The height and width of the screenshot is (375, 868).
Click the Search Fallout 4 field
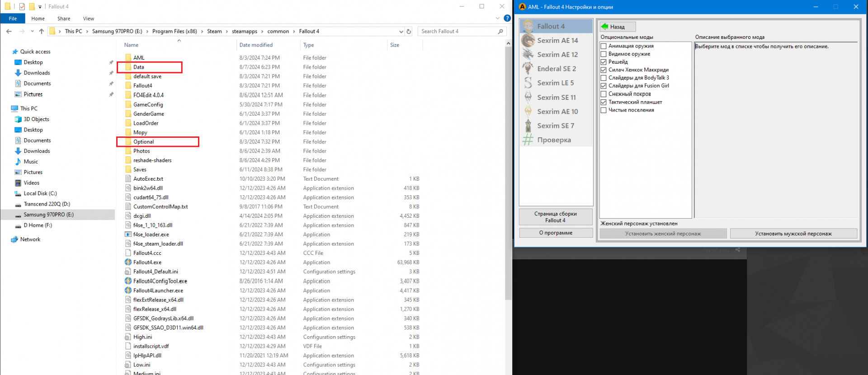coord(458,32)
